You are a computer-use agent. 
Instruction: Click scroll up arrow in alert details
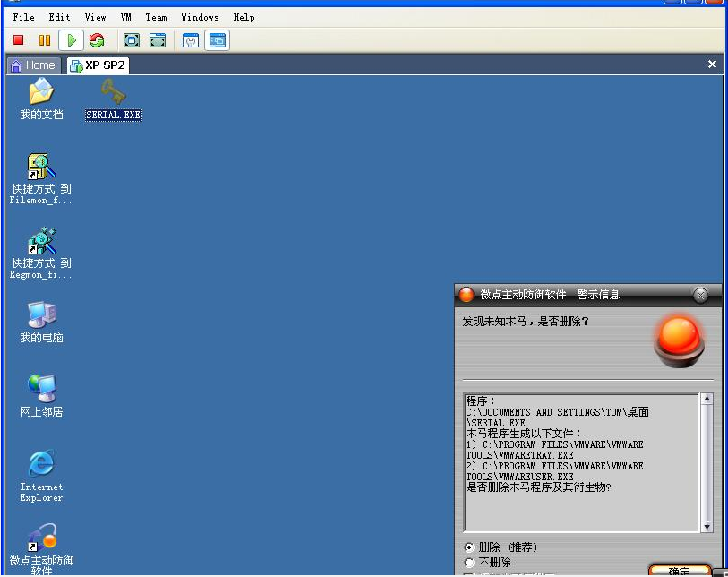coord(707,400)
